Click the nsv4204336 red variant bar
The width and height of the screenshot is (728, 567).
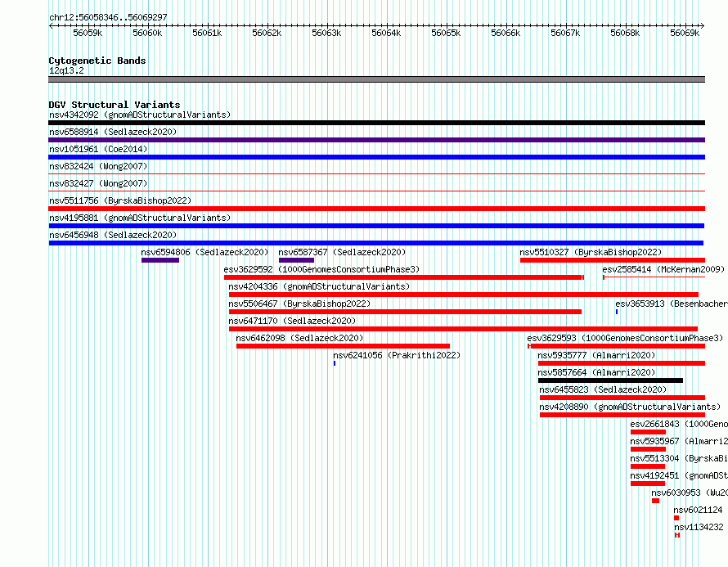[464, 295]
